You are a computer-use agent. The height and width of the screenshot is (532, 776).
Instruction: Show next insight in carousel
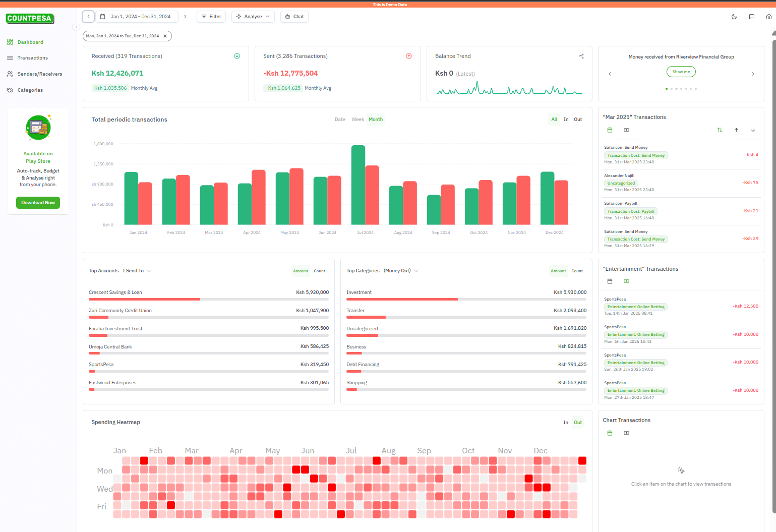pos(753,74)
